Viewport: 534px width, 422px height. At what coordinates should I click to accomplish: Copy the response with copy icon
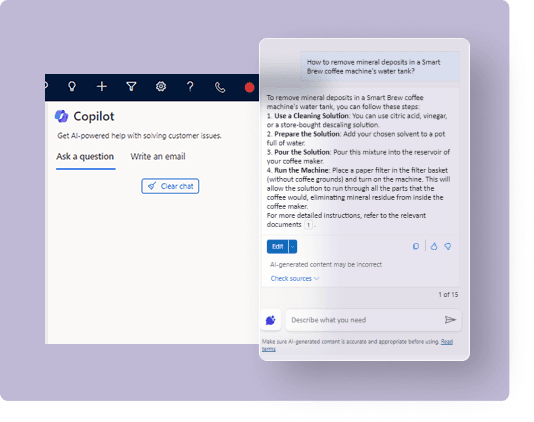(x=415, y=246)
